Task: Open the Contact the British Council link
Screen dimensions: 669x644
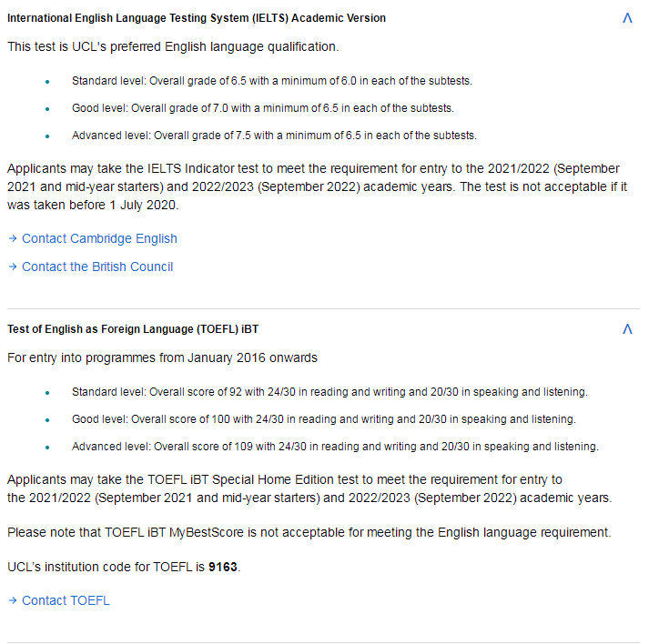Action: tap(97, 267)
